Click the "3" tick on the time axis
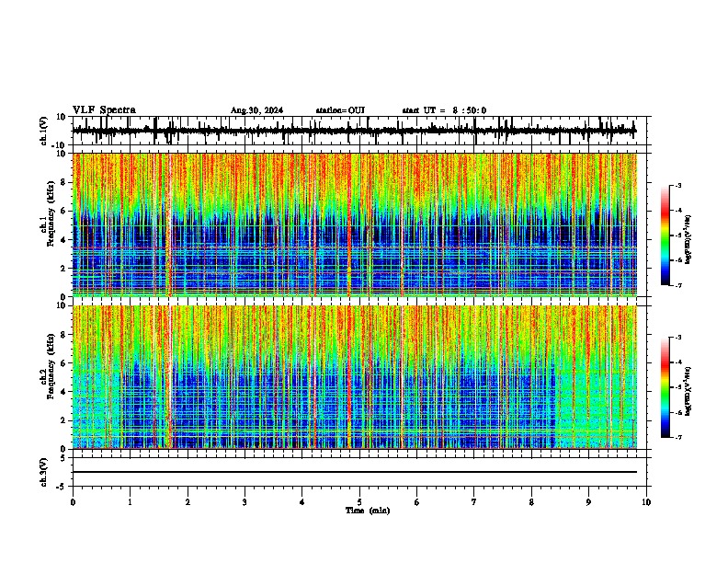The width and height of the screenshot is (728, 563). (245, 502)
